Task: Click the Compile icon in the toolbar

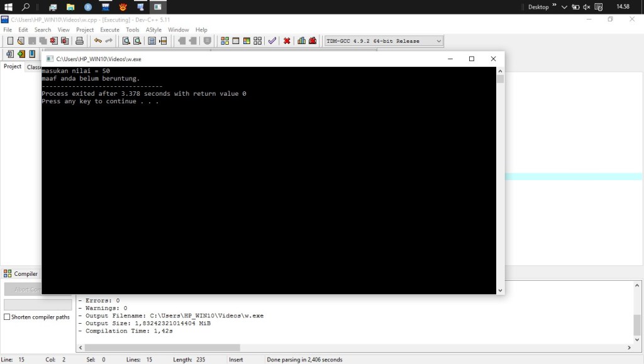Action: [225, 41]
